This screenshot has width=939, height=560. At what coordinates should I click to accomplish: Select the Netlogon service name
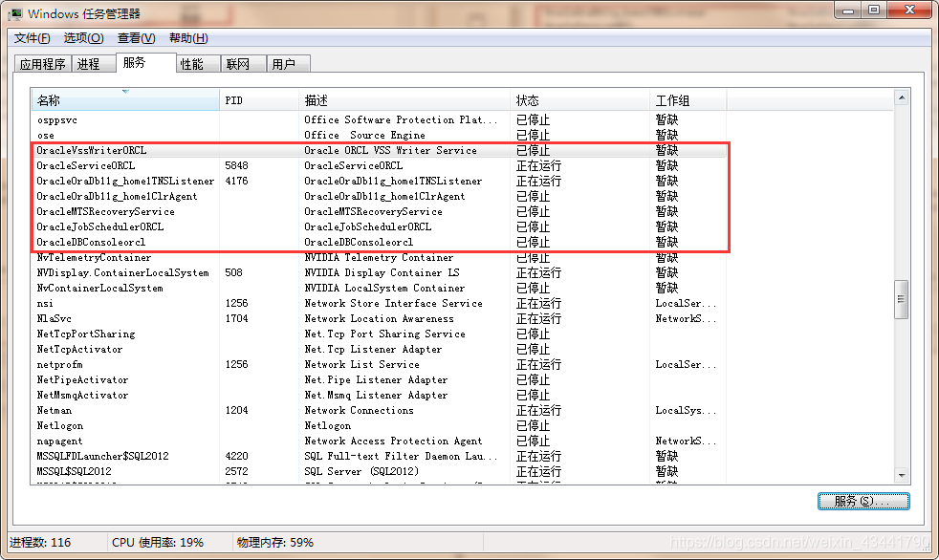[60, 426]
